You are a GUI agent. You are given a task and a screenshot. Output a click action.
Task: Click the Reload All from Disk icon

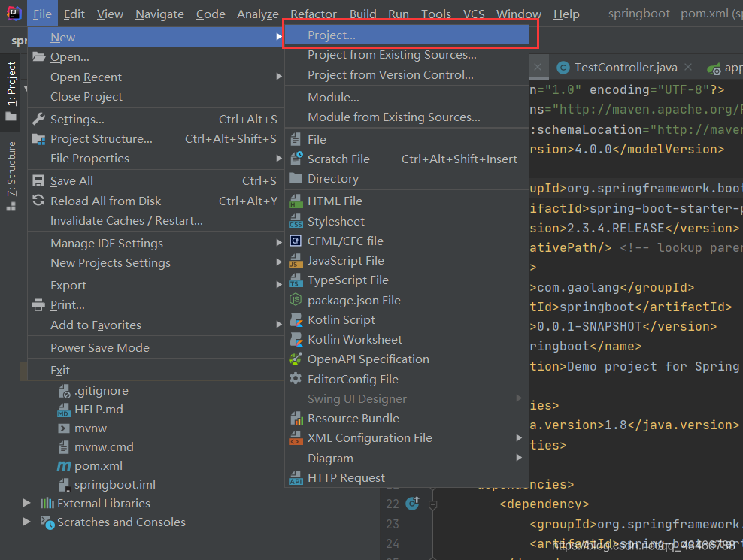tap(38, 201)
